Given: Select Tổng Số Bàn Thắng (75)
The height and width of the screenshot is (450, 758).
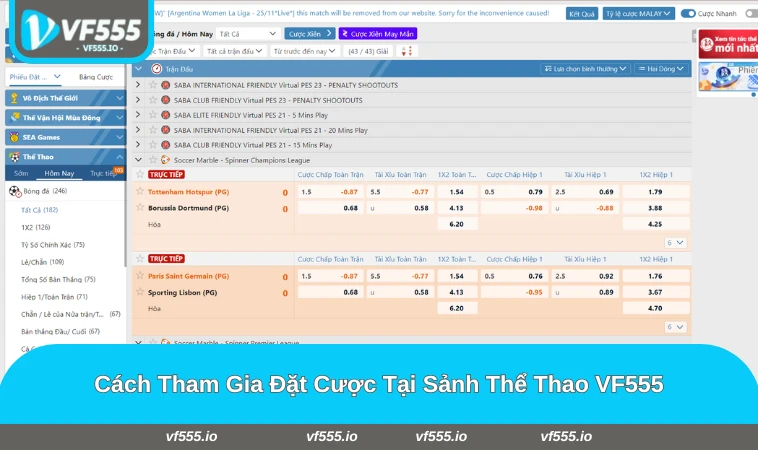Looking at the screenshot, I should tap(58, 279).
